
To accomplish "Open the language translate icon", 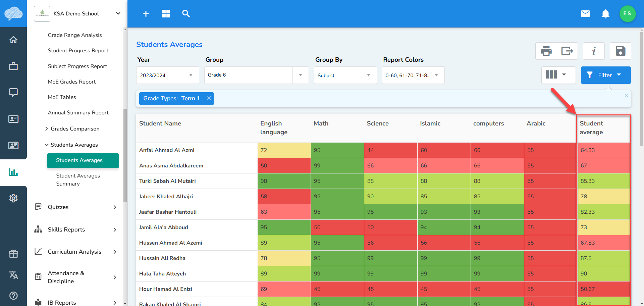I will 13,275.
